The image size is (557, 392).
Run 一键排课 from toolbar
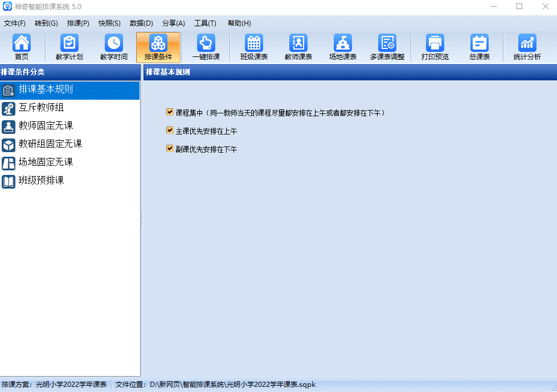(x=206, y=47)
